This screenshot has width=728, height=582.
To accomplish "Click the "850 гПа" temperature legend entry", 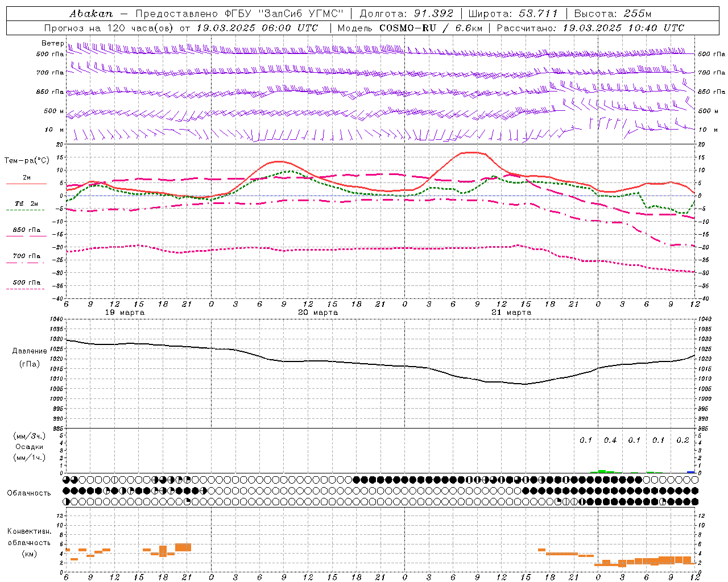I will 27,230.
